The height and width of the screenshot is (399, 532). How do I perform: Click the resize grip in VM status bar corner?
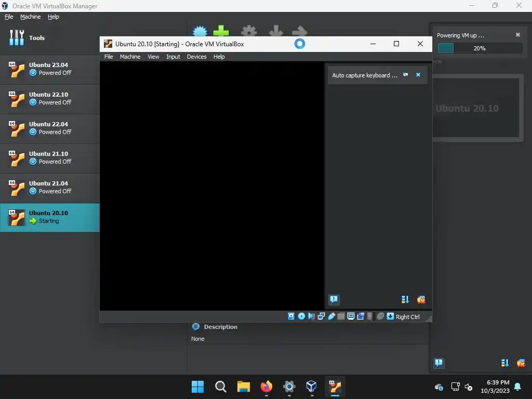point(429,318)
